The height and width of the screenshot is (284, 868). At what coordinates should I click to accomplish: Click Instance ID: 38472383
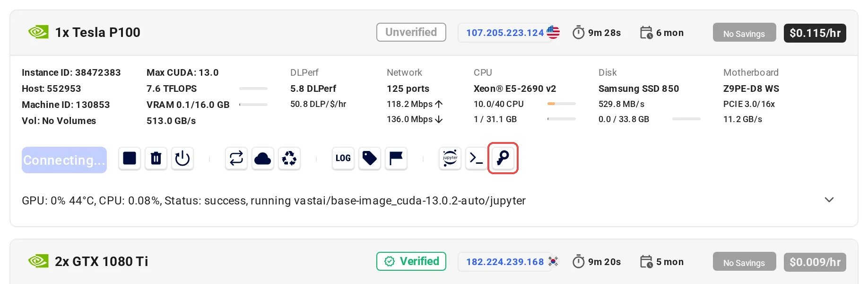click(71, 72)
